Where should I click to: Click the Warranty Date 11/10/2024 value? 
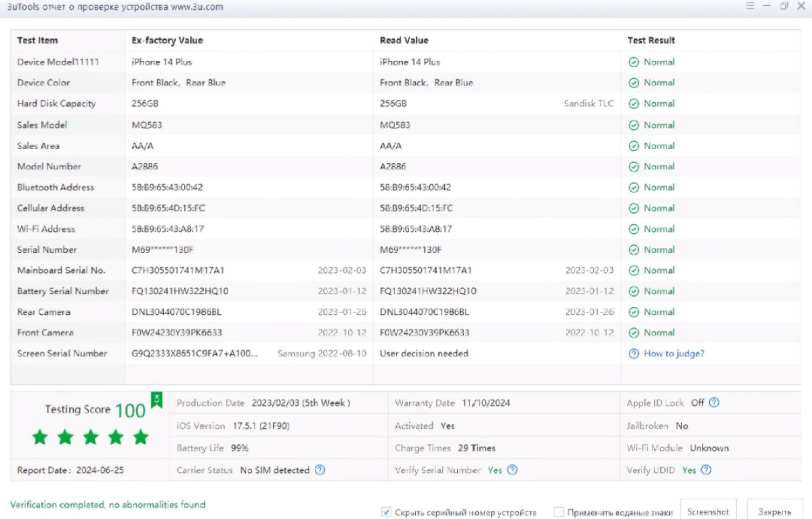[x=486, y=403]
